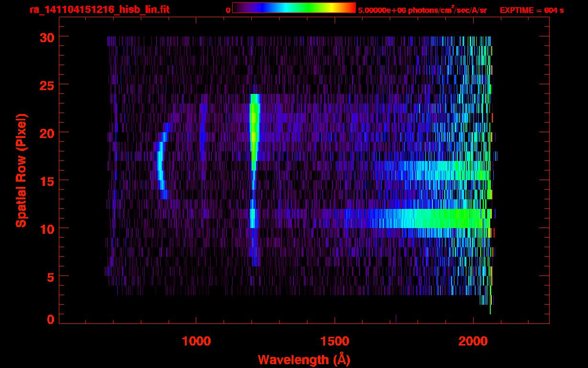
Task: Click the 5.00000e+06 photons/cm²/sec/A/sr label
Action: pyautogui.click(x=422, y=10)
